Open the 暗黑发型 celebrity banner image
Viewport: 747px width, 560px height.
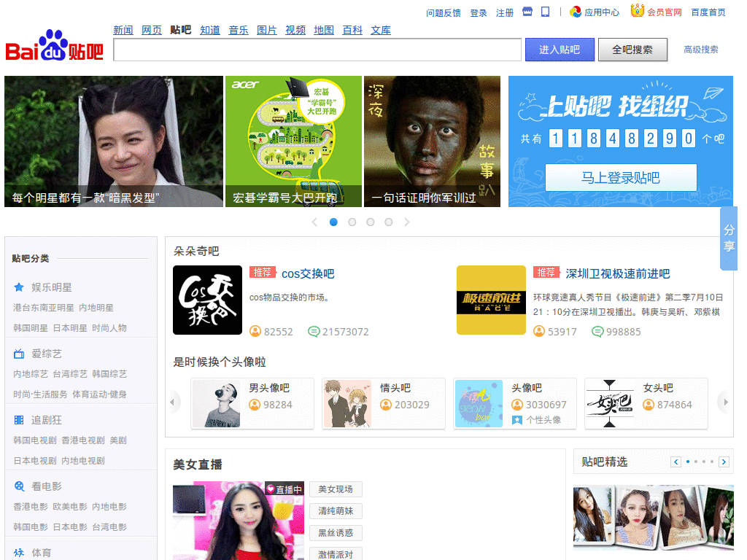(114, 141)
